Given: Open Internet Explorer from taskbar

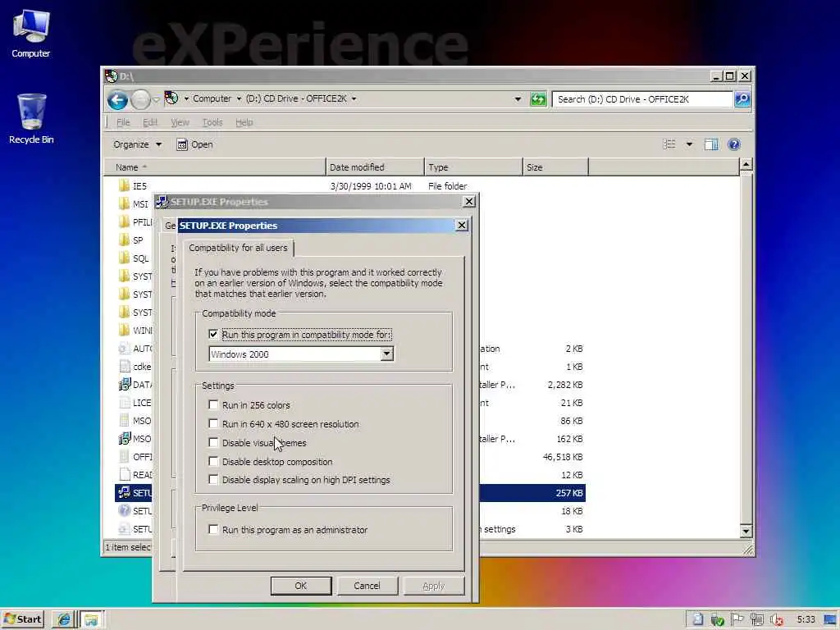Looking at the screenshot, I should pyautogui.click(x=64, y=619).
